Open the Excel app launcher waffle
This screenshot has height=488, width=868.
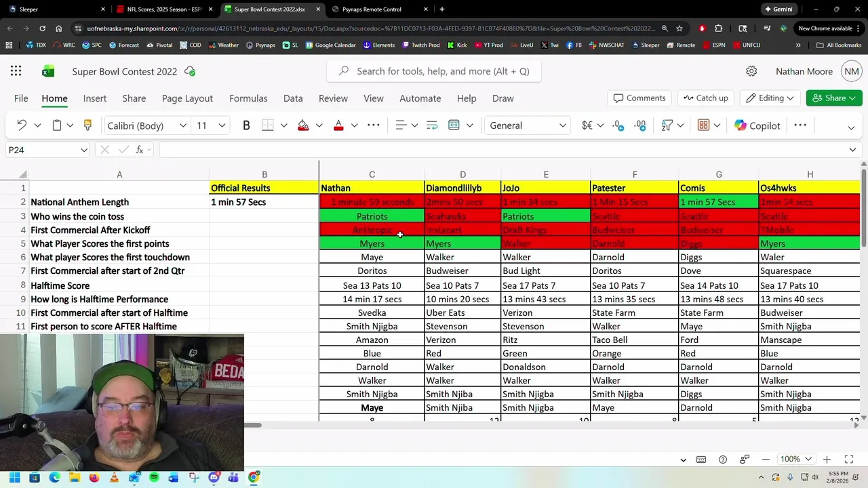click(x=16, y=71)
